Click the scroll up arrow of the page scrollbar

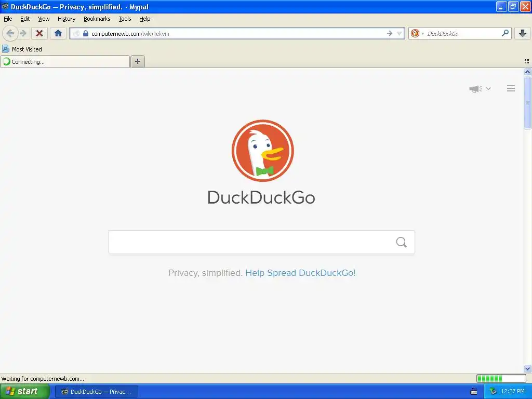[x=527, y=72]
